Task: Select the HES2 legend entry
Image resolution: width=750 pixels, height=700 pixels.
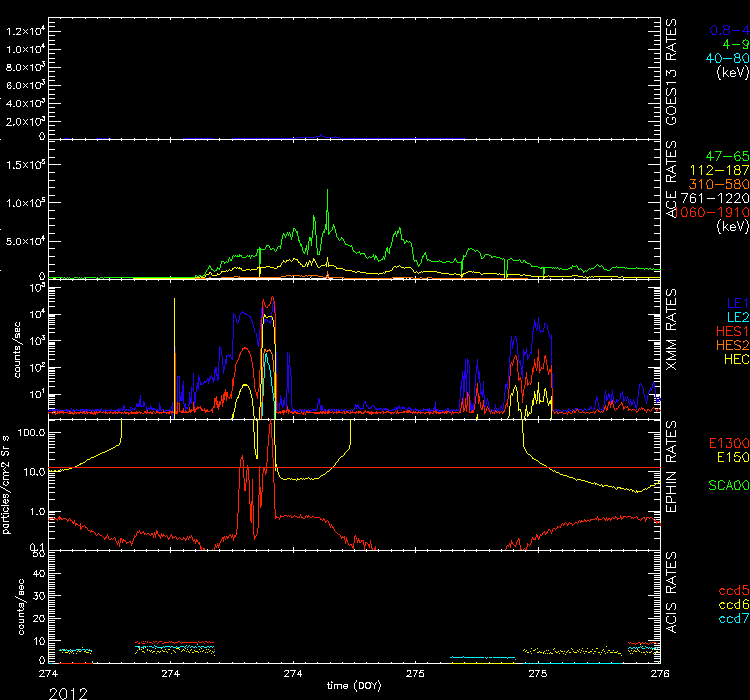Action: [731, 344]
